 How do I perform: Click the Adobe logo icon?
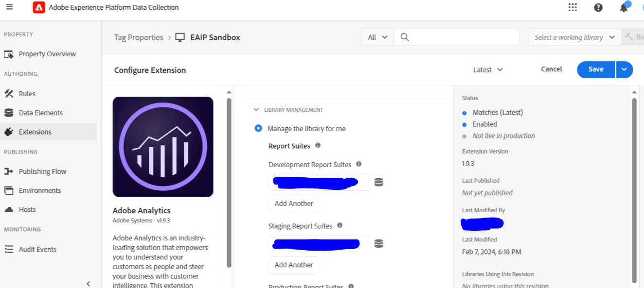[39, 7]
